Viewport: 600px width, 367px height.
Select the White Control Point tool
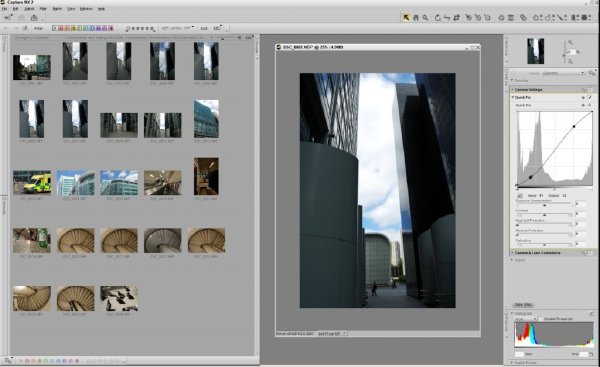coord(487,18)
